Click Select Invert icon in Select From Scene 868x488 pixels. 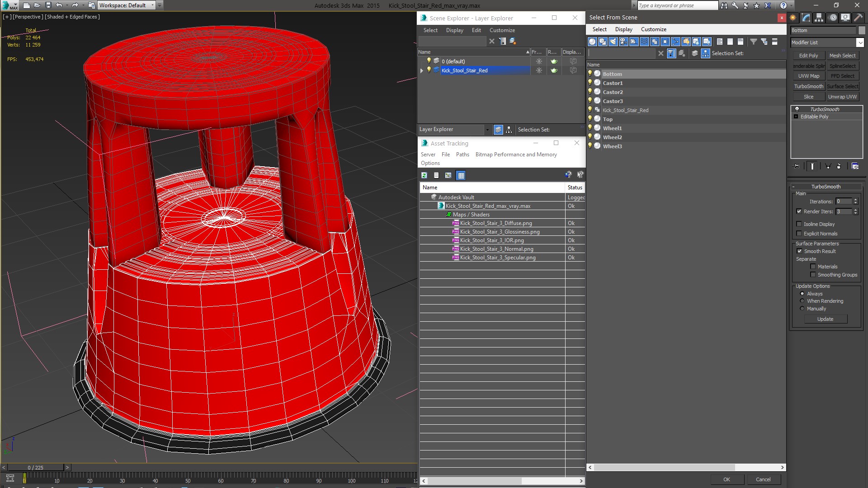click(741, 42)
